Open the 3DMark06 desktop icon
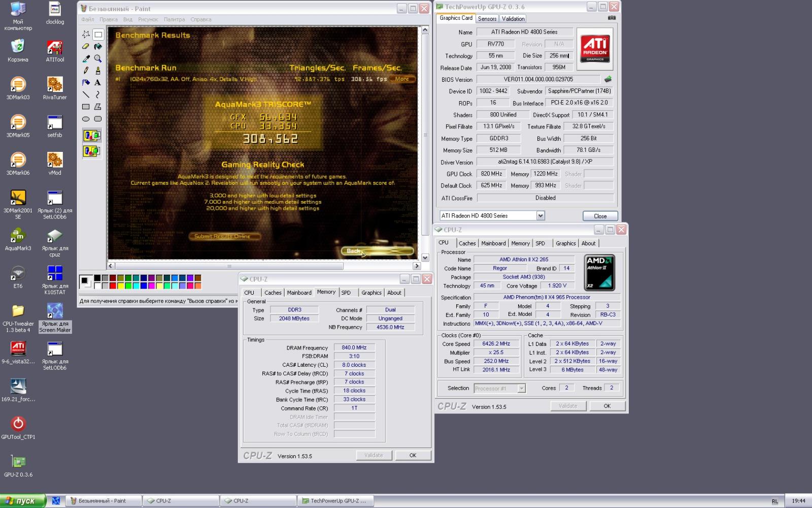The height and width of the screenshot is (508, 812). (x=18, y=164)
